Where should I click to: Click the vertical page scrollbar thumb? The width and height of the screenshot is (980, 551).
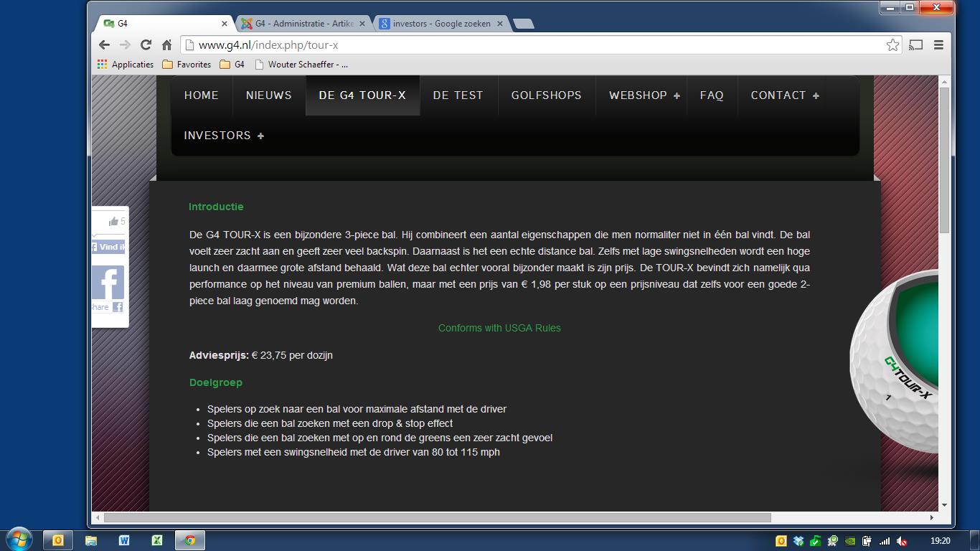click(944, 160)
